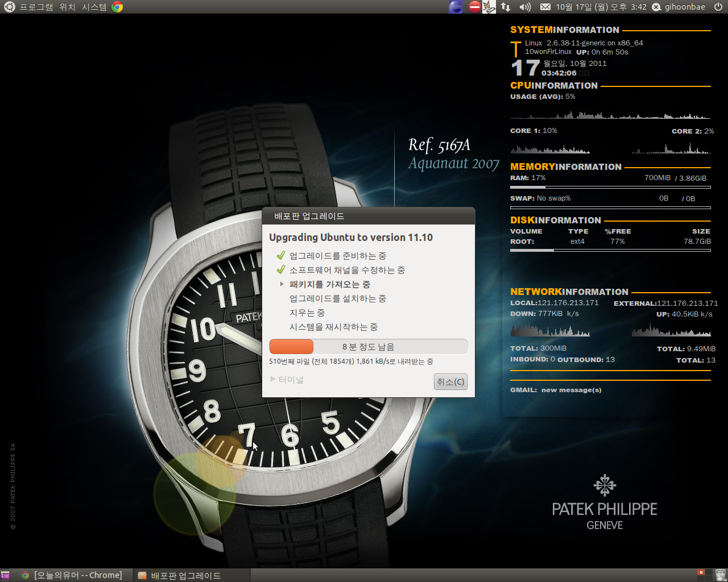
Task: Click the butterfly keyboard tray icon
Action: 489,7
